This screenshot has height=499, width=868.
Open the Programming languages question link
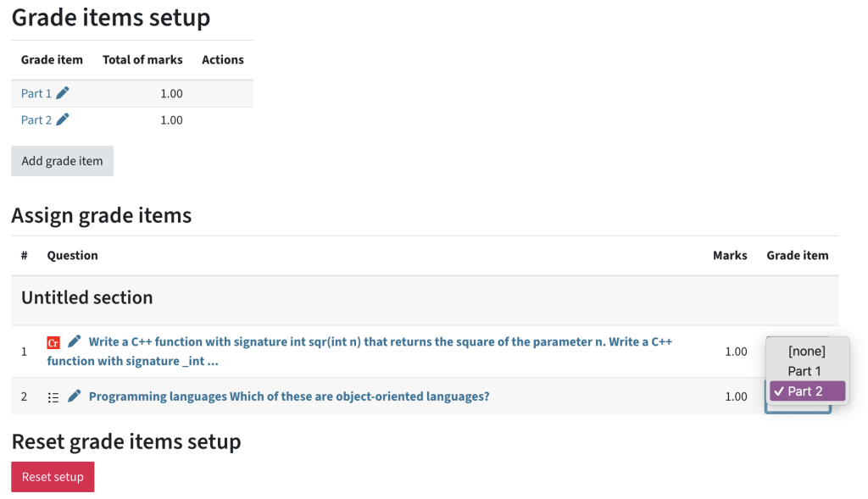pyautogui.click(x=289, y=396)
